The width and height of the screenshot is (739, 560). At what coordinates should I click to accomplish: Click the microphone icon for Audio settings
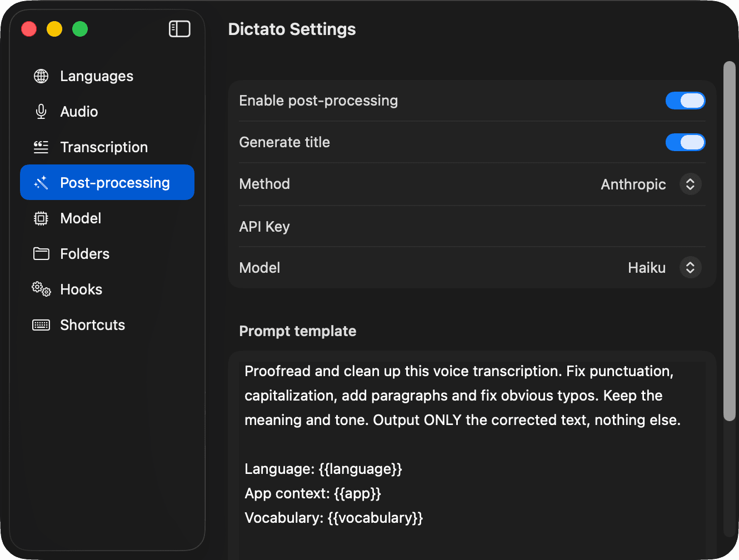pos(41,111)
